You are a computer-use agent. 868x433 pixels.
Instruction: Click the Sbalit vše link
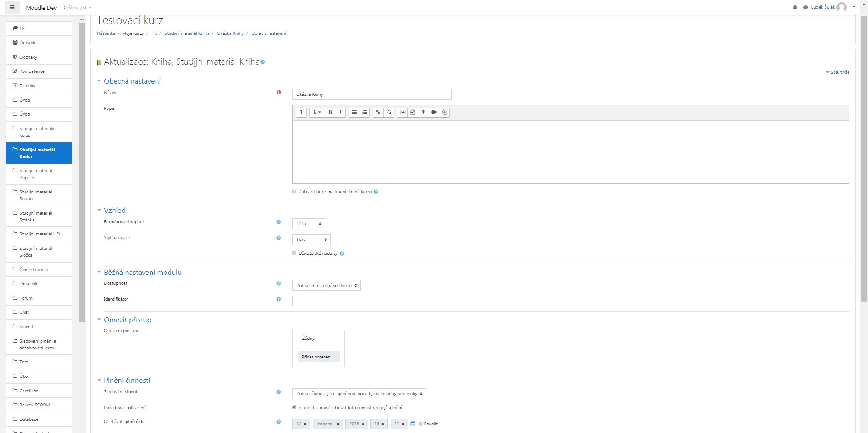(x=840, y=72)
